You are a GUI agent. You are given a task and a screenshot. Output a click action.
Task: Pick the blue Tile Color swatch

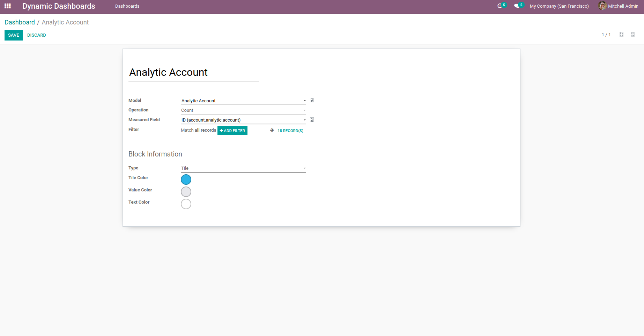coord(186,180)
